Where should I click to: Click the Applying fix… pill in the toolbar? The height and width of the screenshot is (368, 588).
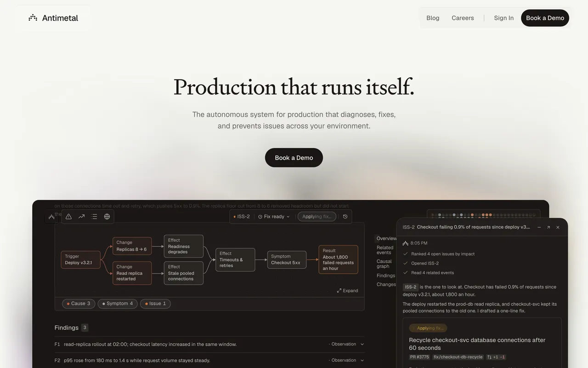pyautogui.click(x=317, y=217)
